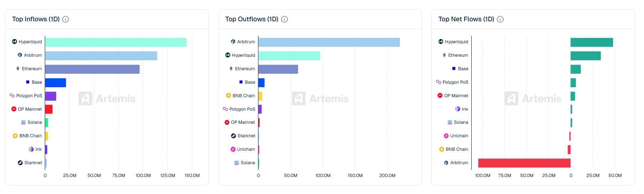
Task: Click the red Arbitrum net flow bar
Action: [524, 163]
